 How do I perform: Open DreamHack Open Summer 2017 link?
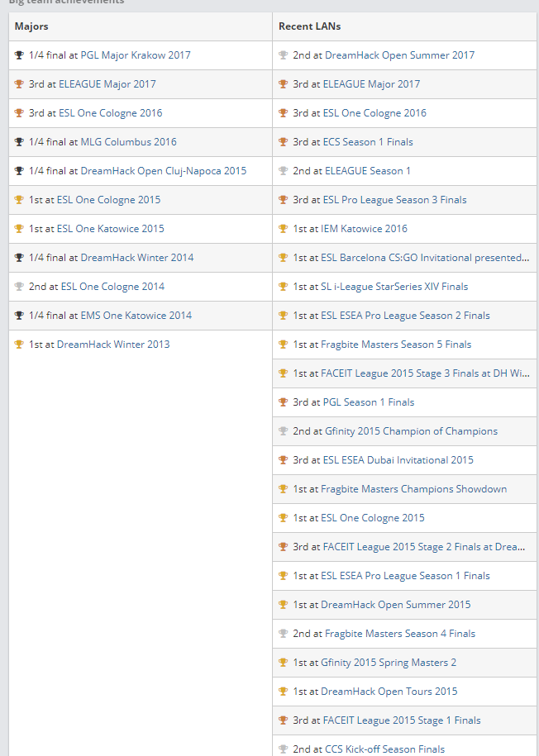point(400,55)
